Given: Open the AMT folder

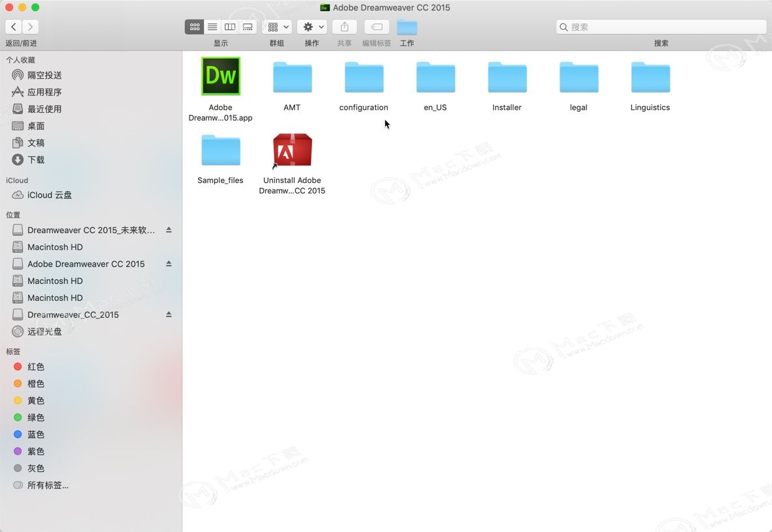Looking at the screenshot, I should (293, 77).
